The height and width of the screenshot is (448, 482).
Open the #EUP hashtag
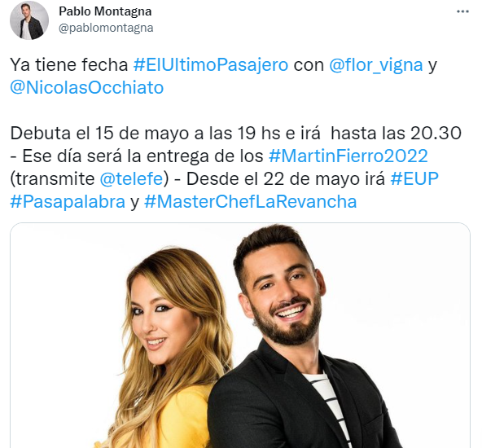414,178
